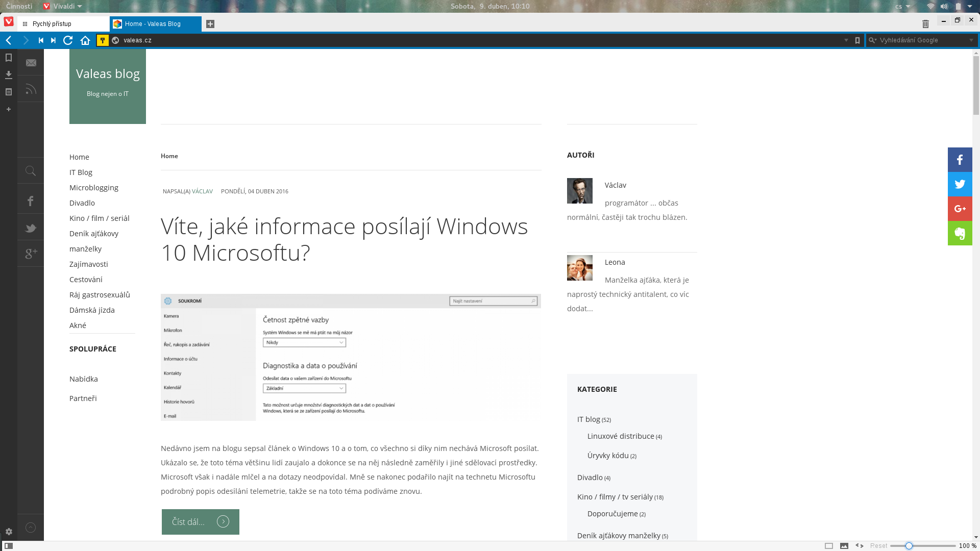Open closed tabs trash can
Screen dimensions: 980x551
tap(926, 24)
